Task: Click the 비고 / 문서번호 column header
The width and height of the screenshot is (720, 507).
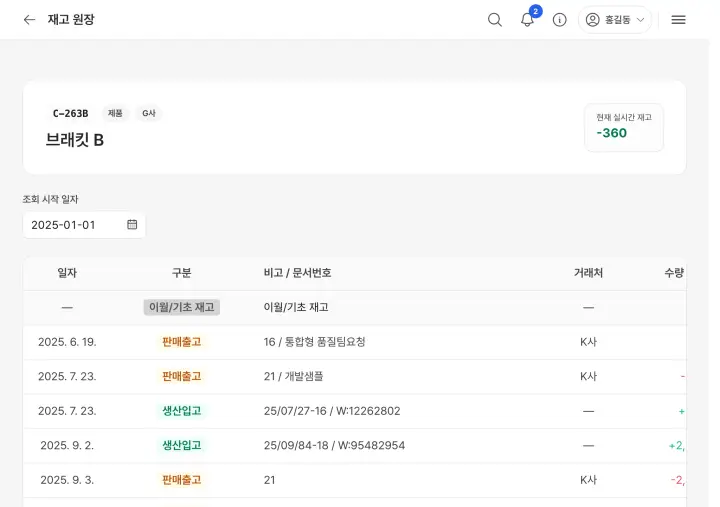Action: coord(297,273)
